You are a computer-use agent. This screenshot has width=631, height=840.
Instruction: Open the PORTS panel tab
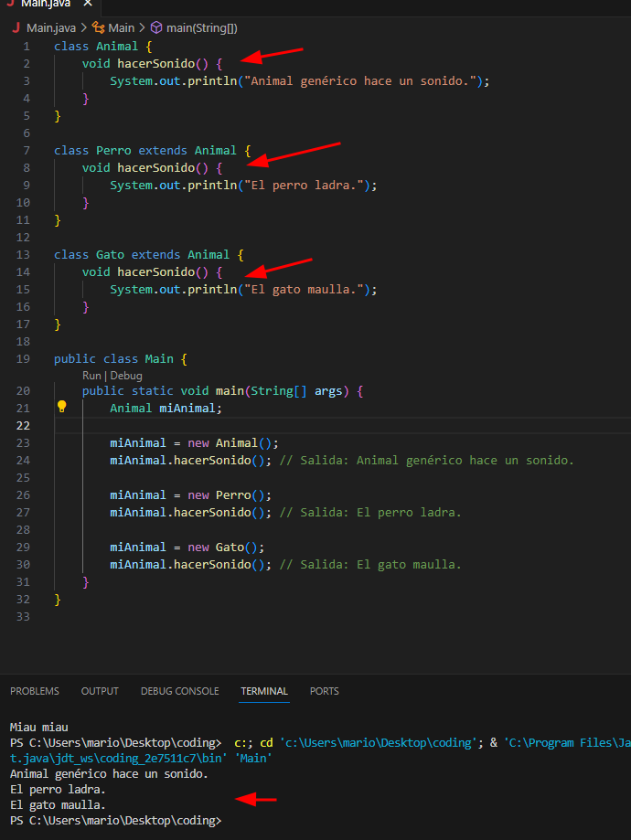325,691
